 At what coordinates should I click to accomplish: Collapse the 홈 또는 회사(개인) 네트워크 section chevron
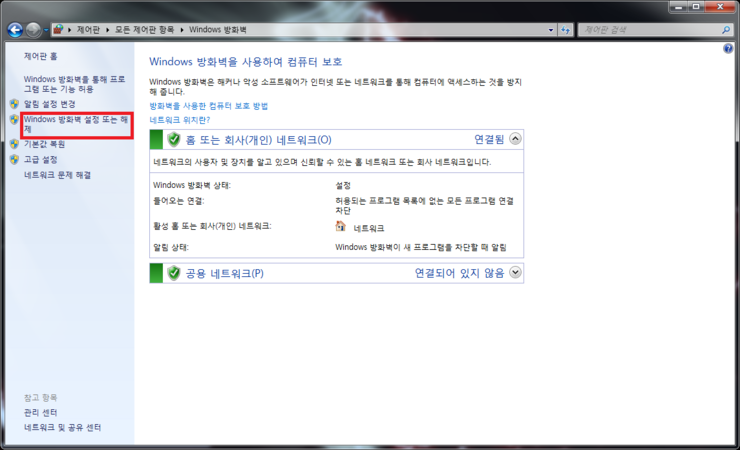pyautogui.click(x=515, y=139)
